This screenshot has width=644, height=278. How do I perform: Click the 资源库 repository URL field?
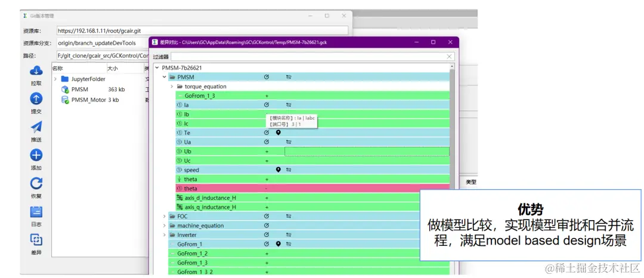click(202, 31)
